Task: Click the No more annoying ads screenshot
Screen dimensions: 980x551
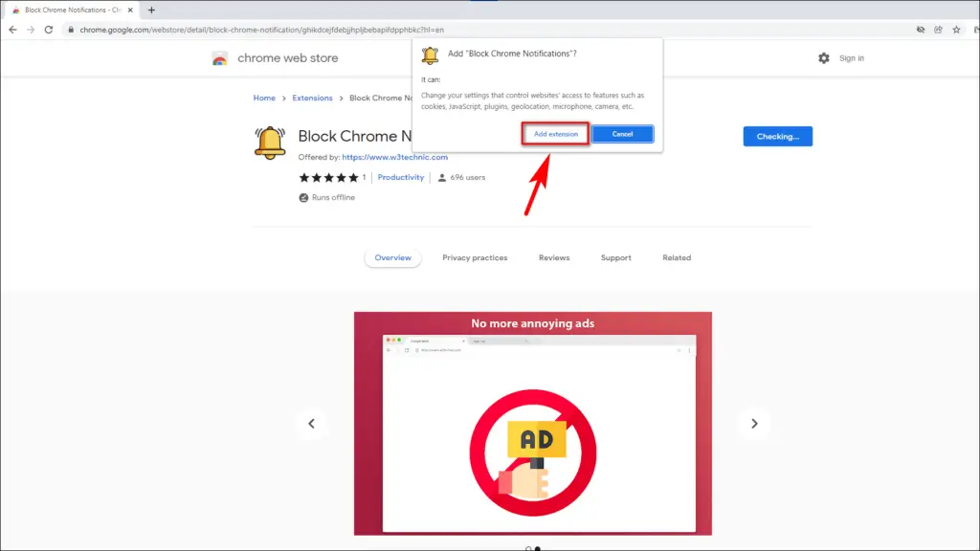Action: point(532,424)
